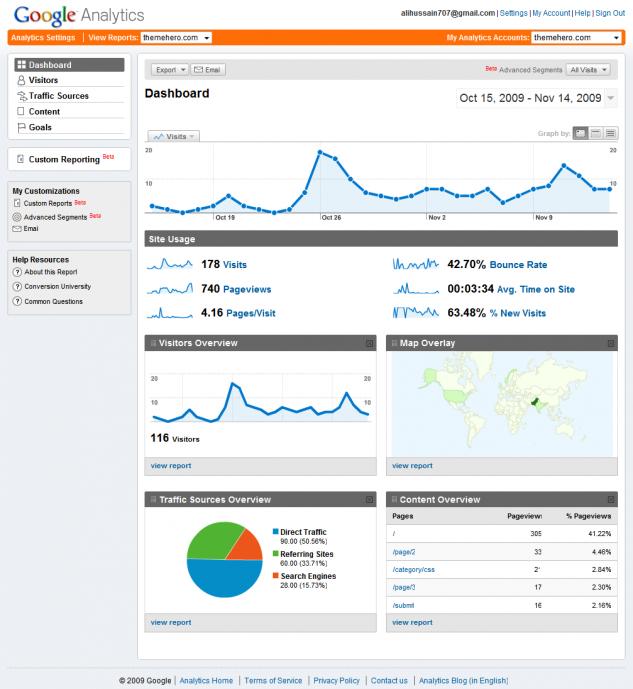Open the Dashboard sidebar item
The image size is (633, 689).
pyautogui.click(x=69, y=65)
